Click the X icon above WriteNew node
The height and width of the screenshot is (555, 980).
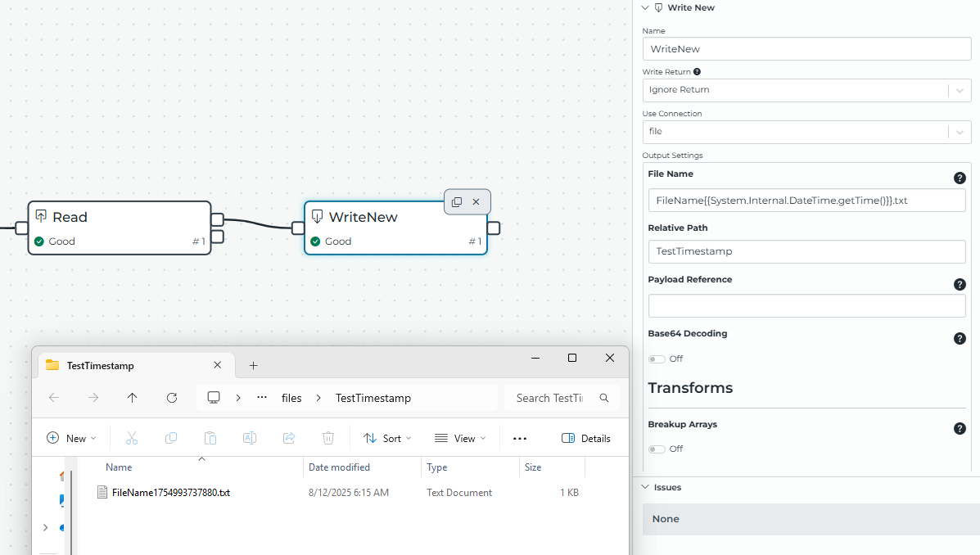pyautogui.click(x=476, y=202)
